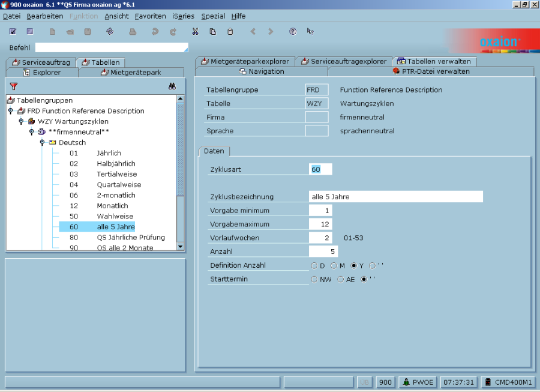Viewport: 540px width, 392px height.
Task: Click the open folder toolbar icon
Action: 70,32
